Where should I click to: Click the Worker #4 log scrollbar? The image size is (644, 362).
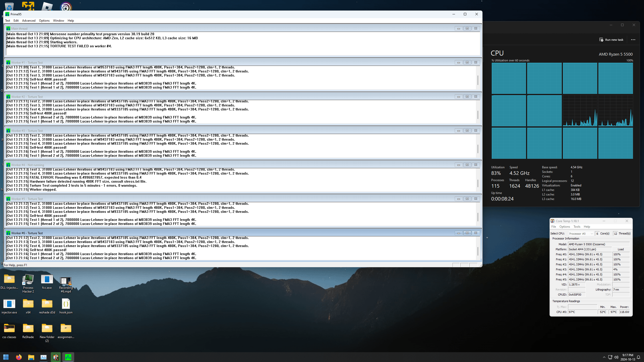[478, 183]
